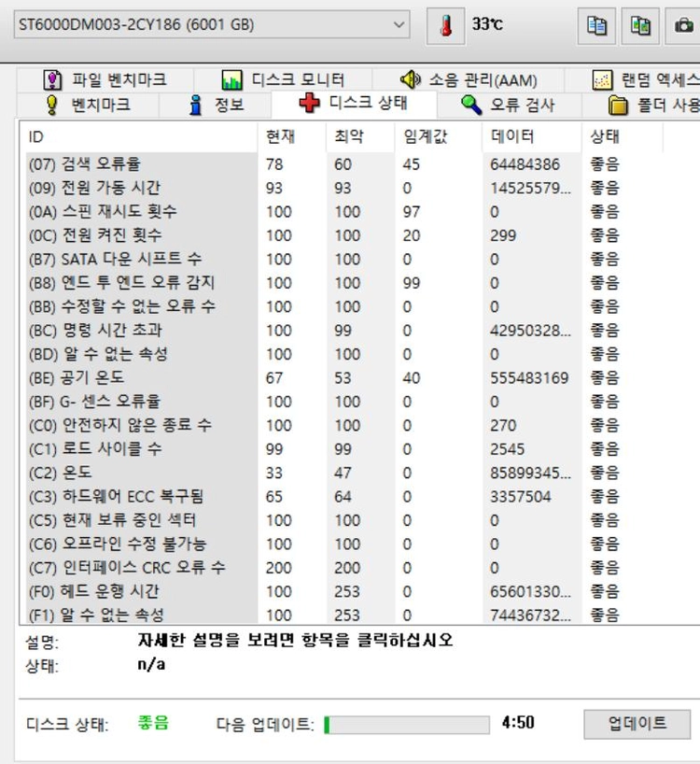The width and height of the screenshot is (700, 764).
Task: Click the light bulb 벤치마크 icon
Action: coord(51,105)
